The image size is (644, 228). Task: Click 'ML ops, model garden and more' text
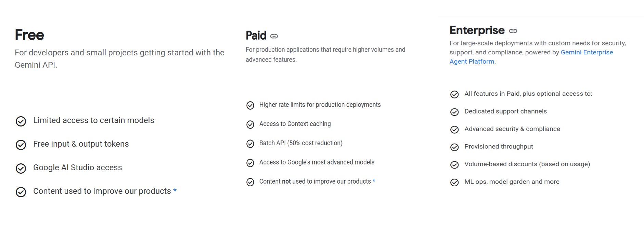point(512,182)
